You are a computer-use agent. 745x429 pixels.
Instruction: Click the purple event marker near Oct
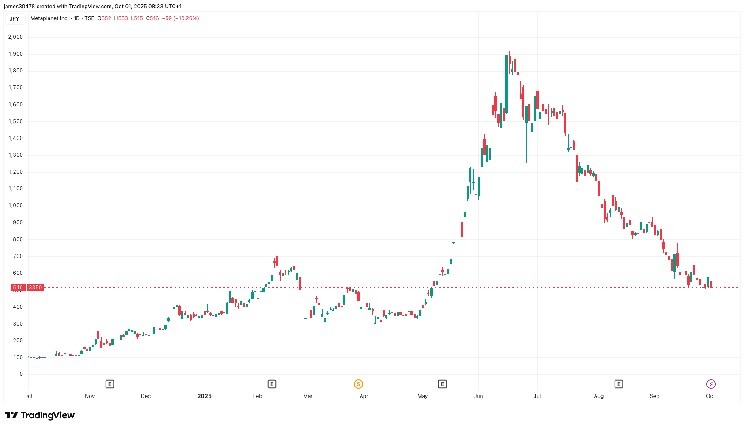coord(710,382)
